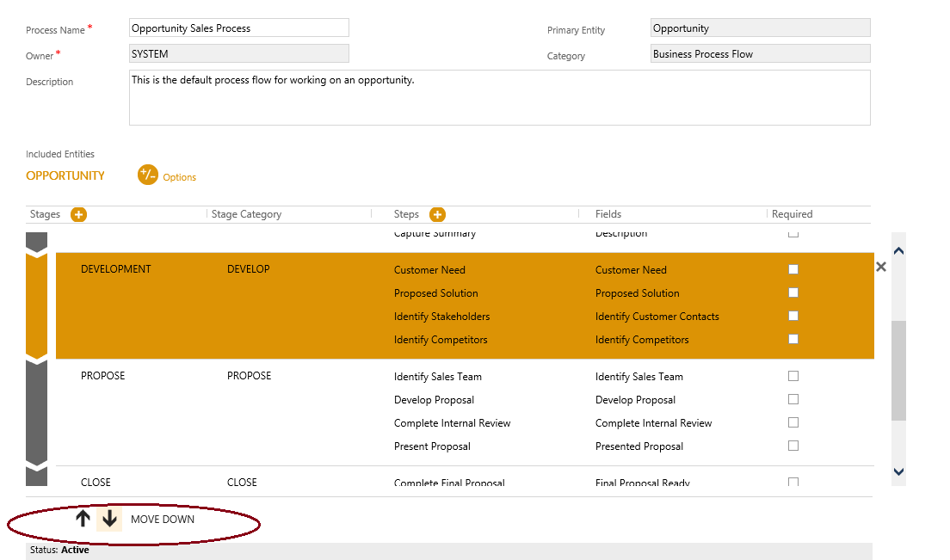
Task: Select the Customer Need step name
Action: 429,270
